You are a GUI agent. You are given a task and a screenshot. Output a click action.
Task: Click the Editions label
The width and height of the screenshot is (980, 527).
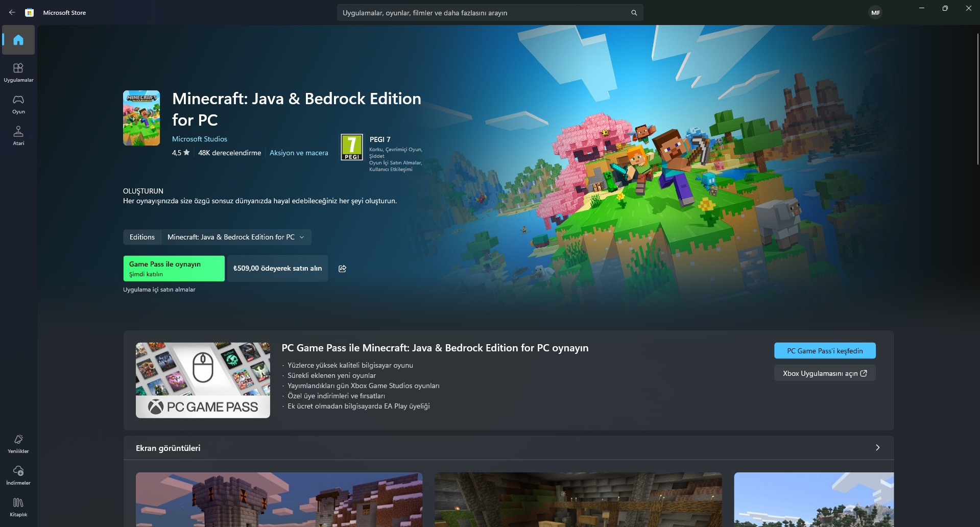(x=142, y=237)
